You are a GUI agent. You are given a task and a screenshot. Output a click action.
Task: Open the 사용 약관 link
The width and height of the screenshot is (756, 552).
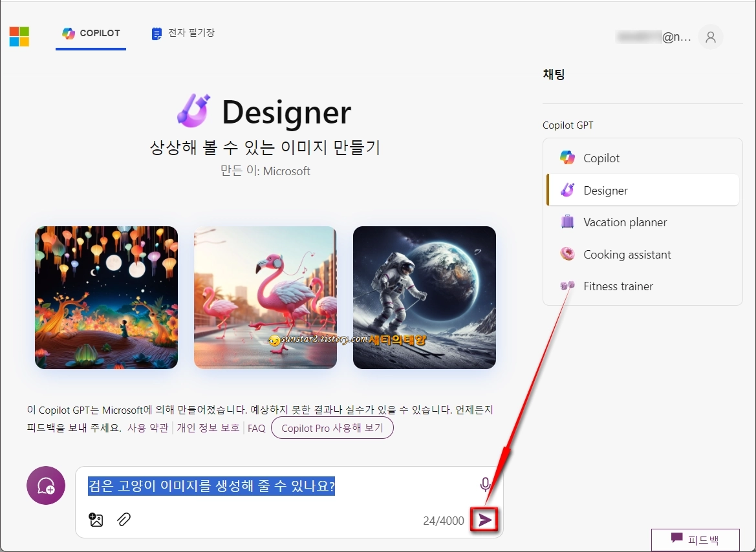point(149,428)
